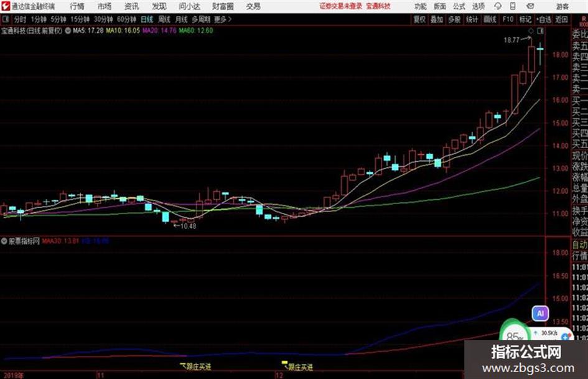Viewport: 588px width, 379px height.
Task: Open F10 company info
Action: coord(508,19)
